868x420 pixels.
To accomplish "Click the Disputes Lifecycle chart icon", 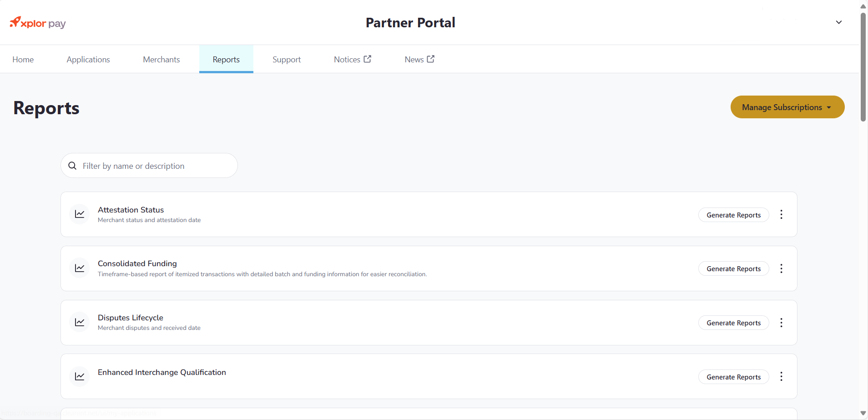I will click(80, 323).
